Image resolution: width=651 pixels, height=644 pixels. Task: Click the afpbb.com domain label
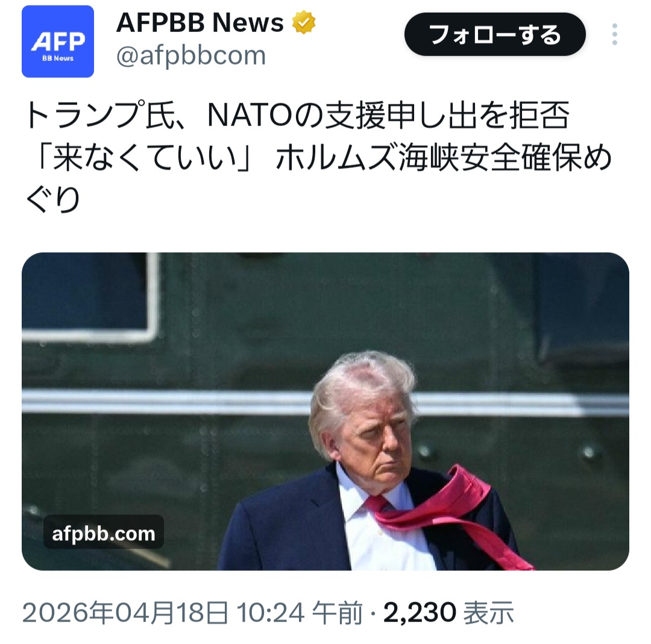(x=104, y=532)
